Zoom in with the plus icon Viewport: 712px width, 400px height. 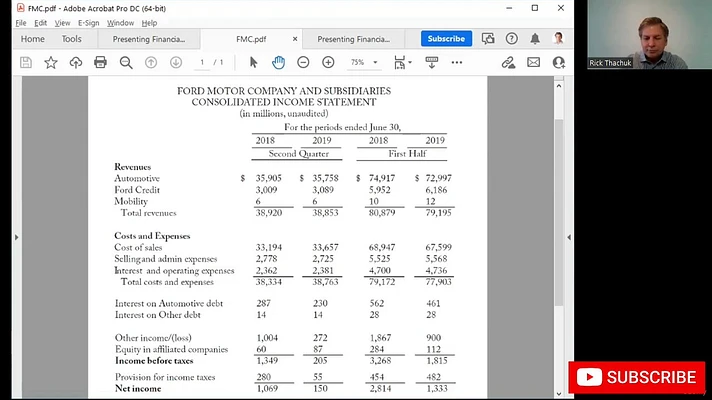point(328,63)
